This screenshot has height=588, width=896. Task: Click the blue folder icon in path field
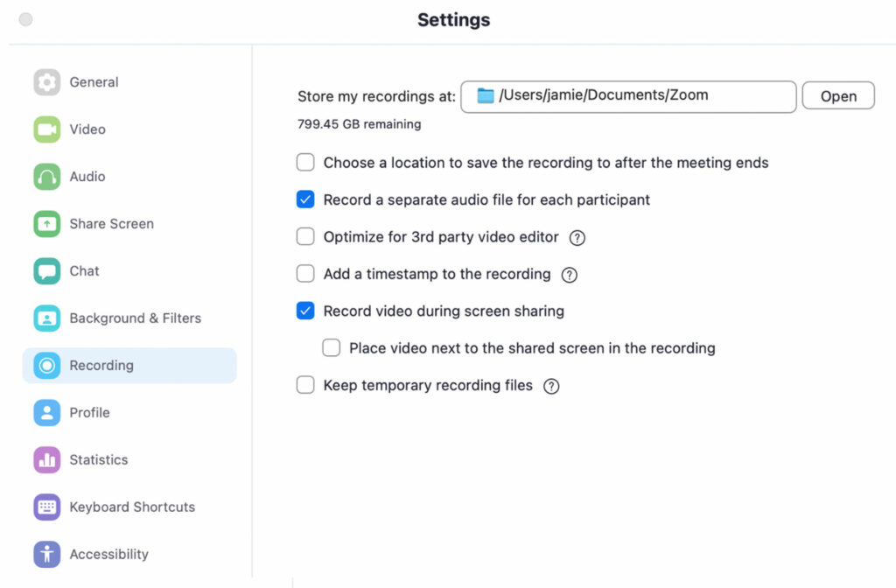(486, 95)
